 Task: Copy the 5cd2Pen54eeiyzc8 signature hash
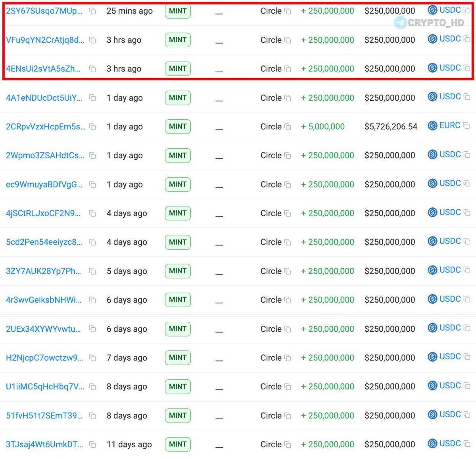(92, 242)
